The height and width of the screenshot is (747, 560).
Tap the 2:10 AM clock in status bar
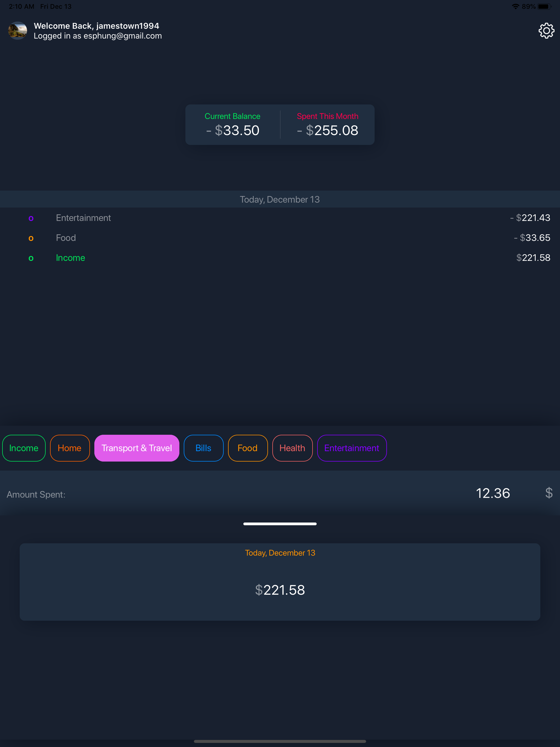coord(21,6)
